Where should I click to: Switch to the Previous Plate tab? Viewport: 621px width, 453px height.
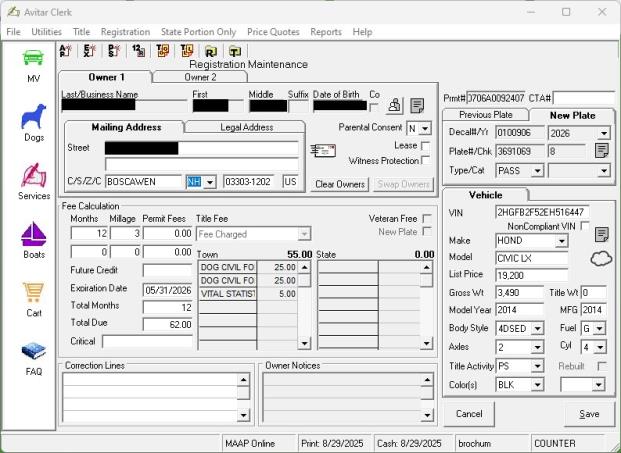coord(486,115)
